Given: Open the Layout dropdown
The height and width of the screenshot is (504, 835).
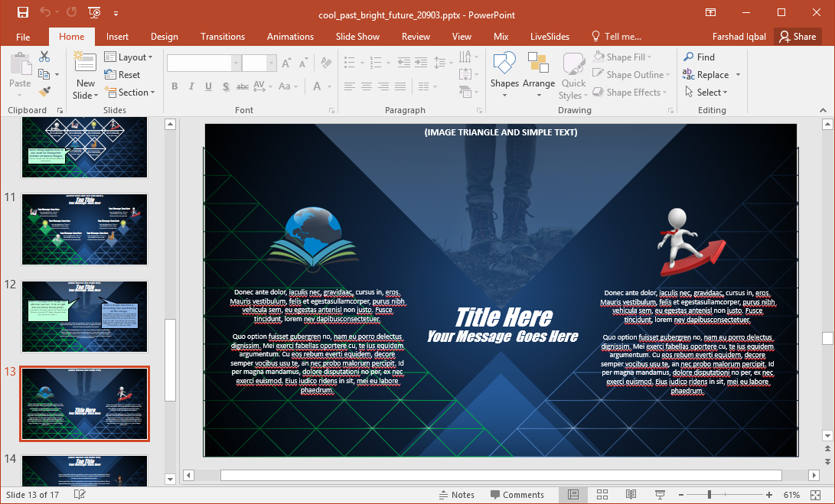Looking at the screenshot, I should pyautogui.click(x=129, y=57).
